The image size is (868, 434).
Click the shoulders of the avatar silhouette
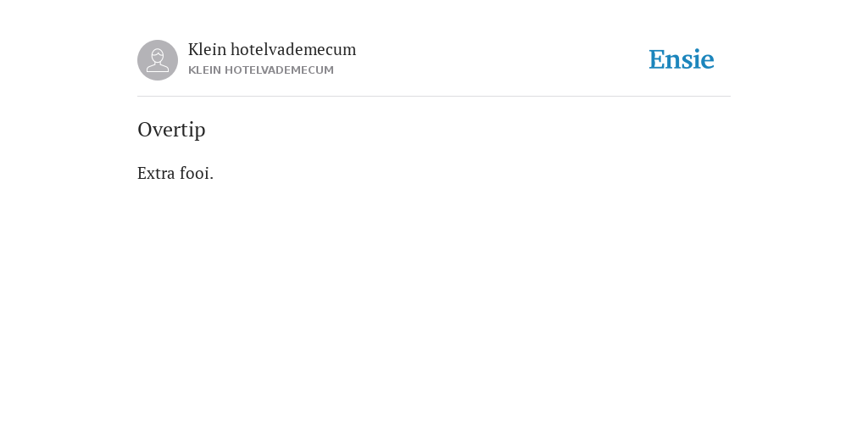click(158, 68)
